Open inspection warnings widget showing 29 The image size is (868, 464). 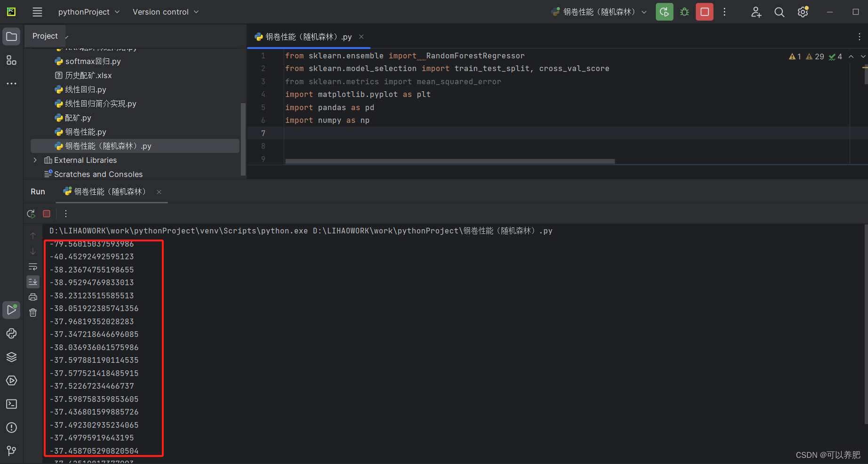(x=815, y=56)
